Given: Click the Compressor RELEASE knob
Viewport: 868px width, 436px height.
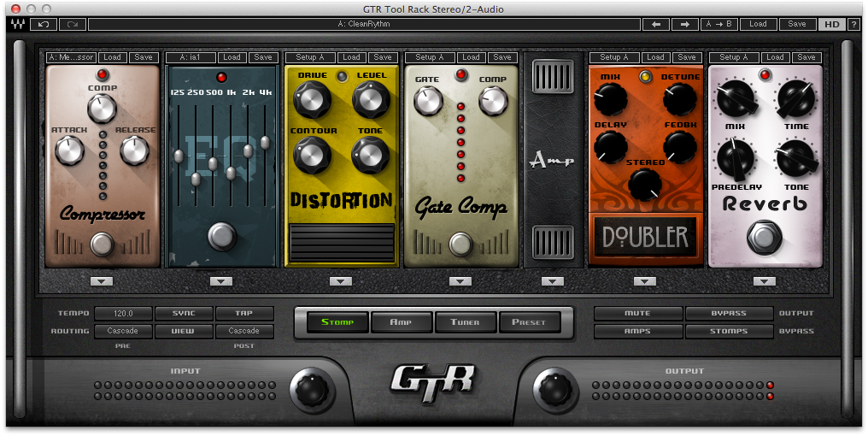Looking at the screenshot, I should [x=134, y=150].
